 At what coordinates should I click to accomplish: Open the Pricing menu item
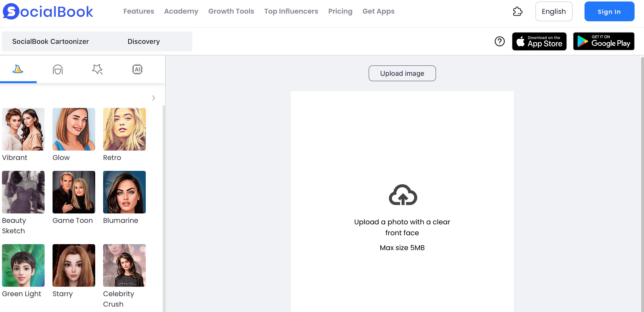[x=340, y=11]
